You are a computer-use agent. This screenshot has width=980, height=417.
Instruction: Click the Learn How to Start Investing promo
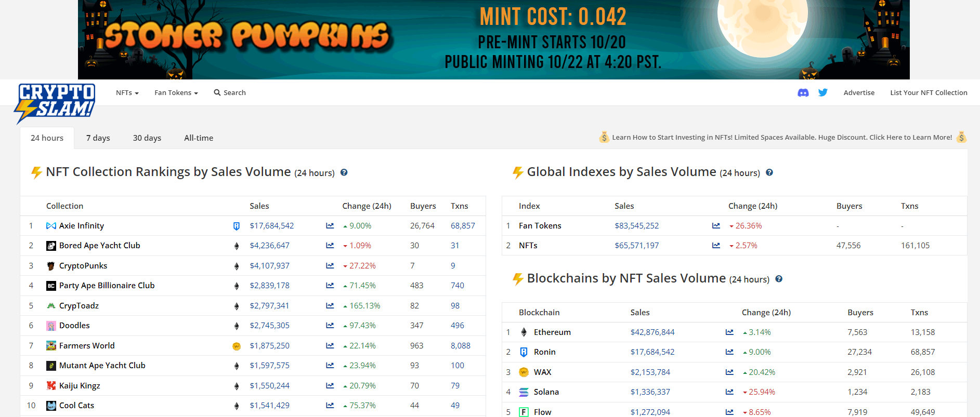(x=782, y=138)
